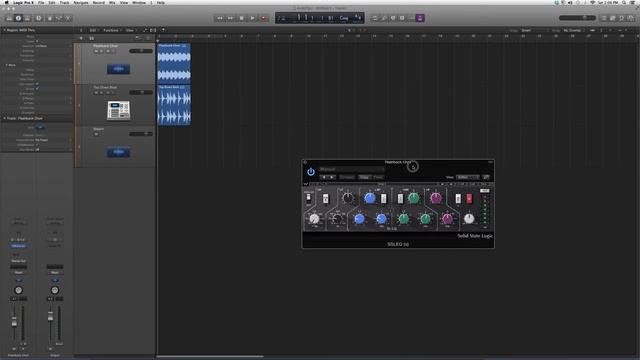
Task: Open the Drag dropdown set to No Overlap
Action: pyautogui.click(x=574, y=30)
